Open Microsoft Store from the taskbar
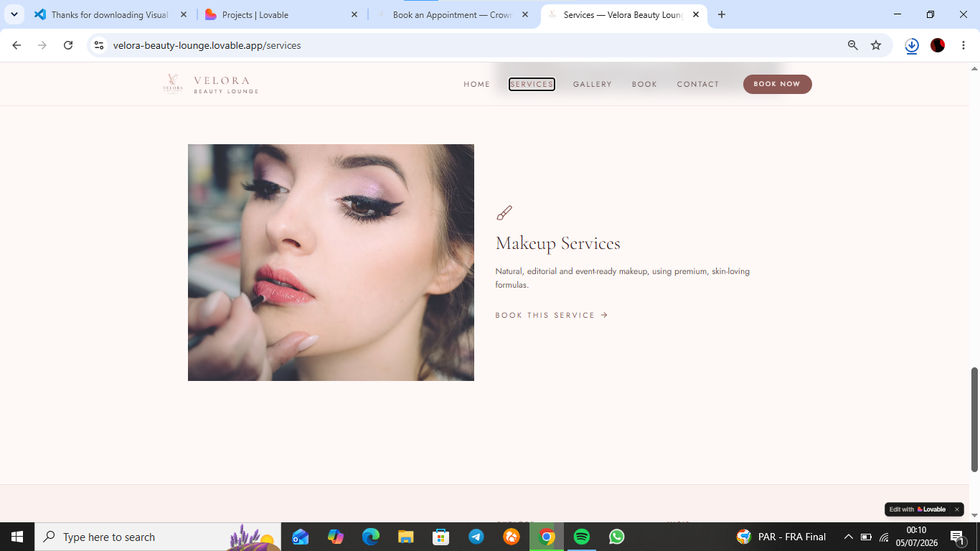The image size is (980, 551). click(x=441, y=537)
